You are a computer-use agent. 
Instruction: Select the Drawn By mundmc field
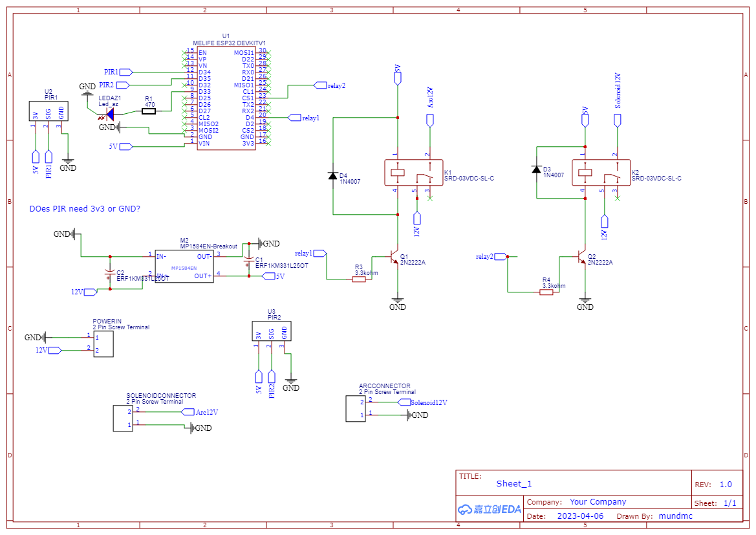[x=654, y=516]
